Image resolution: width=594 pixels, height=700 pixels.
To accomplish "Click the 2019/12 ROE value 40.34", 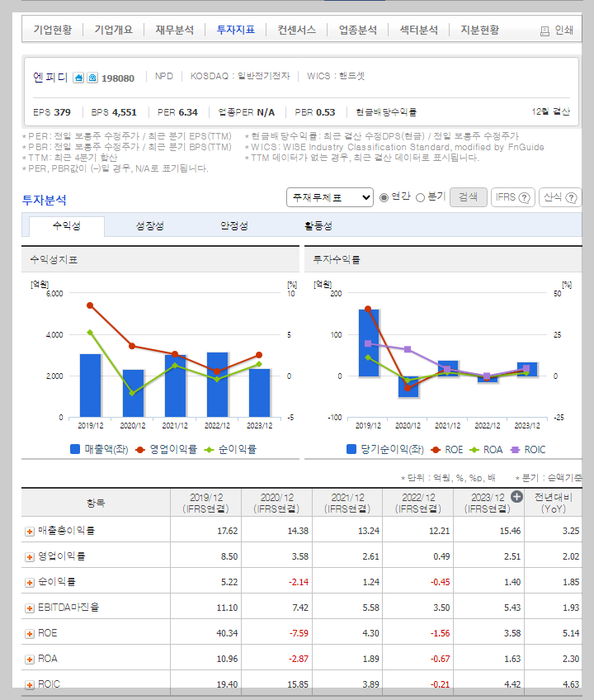I will tap(227, 633).
